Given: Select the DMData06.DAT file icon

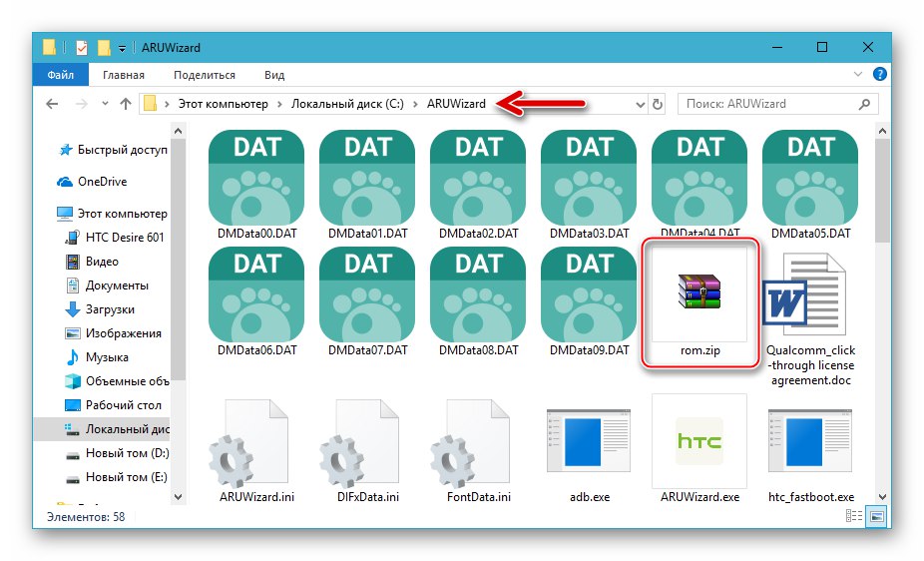Looking at the screenshot, I should click(256, 294).
